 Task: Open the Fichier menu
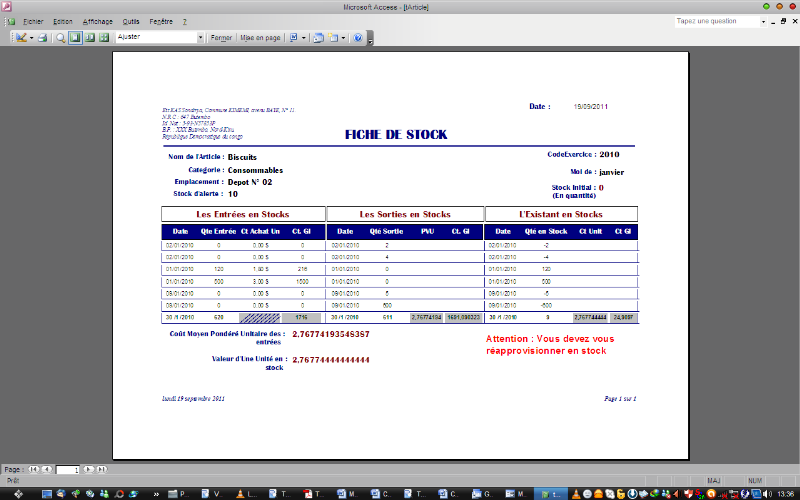tap(34, 21)
